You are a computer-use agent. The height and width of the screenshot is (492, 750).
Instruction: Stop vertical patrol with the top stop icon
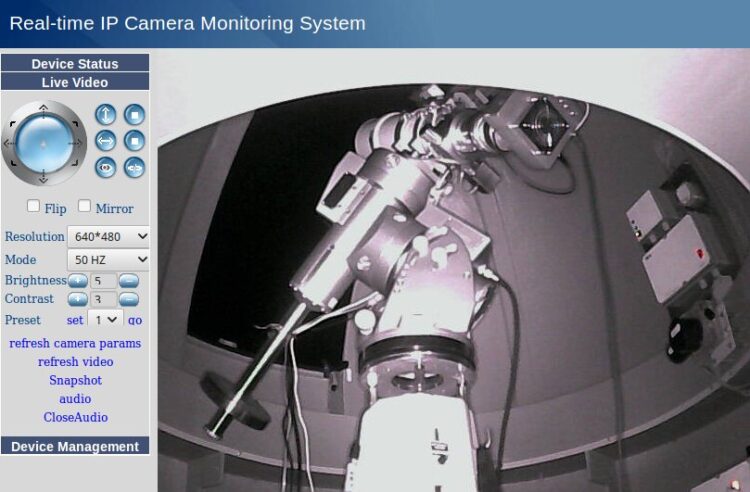[134, 115]
